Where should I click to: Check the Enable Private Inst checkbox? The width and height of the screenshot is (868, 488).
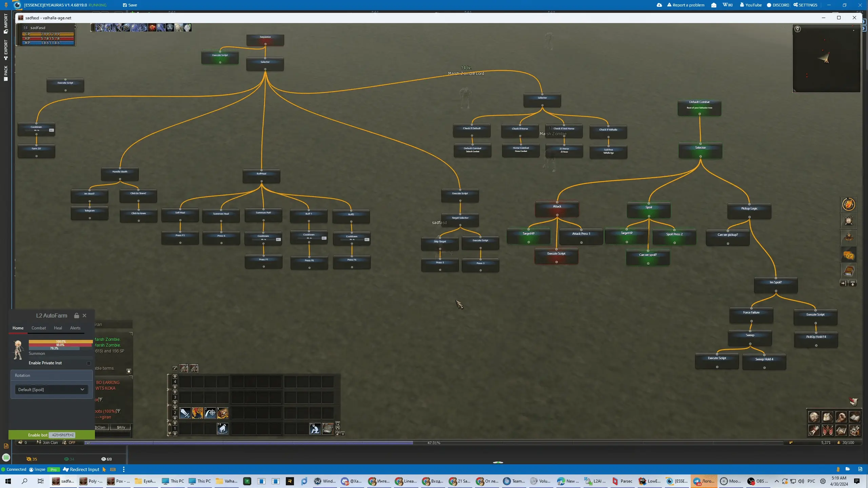[x=89, y=363]
